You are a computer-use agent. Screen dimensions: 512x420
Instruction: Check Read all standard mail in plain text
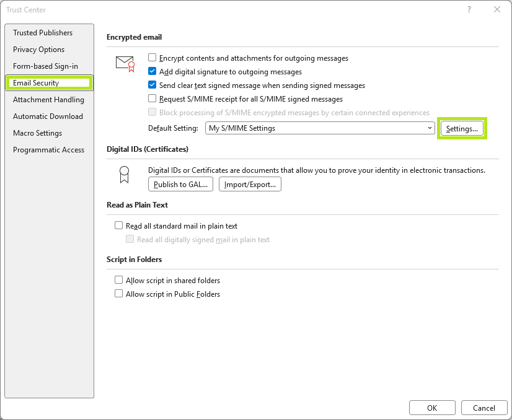(x=119, y=226)
